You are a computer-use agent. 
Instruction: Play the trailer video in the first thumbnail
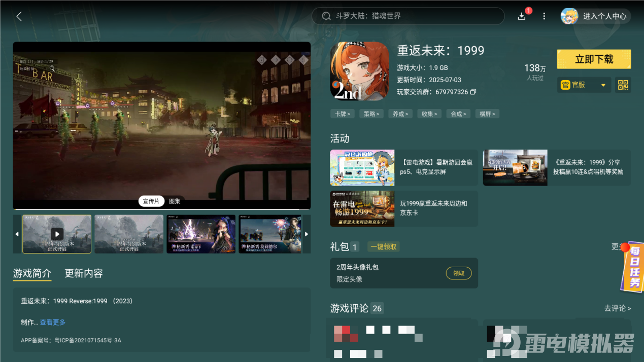[57, 234]
